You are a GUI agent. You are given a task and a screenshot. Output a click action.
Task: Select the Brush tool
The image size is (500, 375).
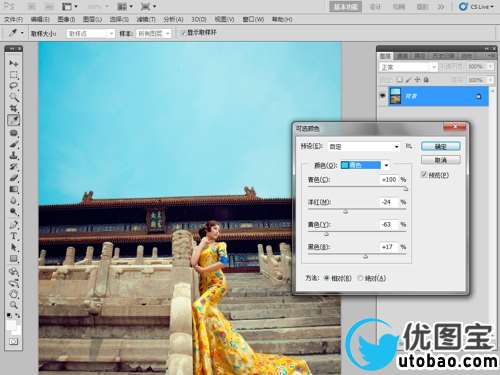pos(14,144)
